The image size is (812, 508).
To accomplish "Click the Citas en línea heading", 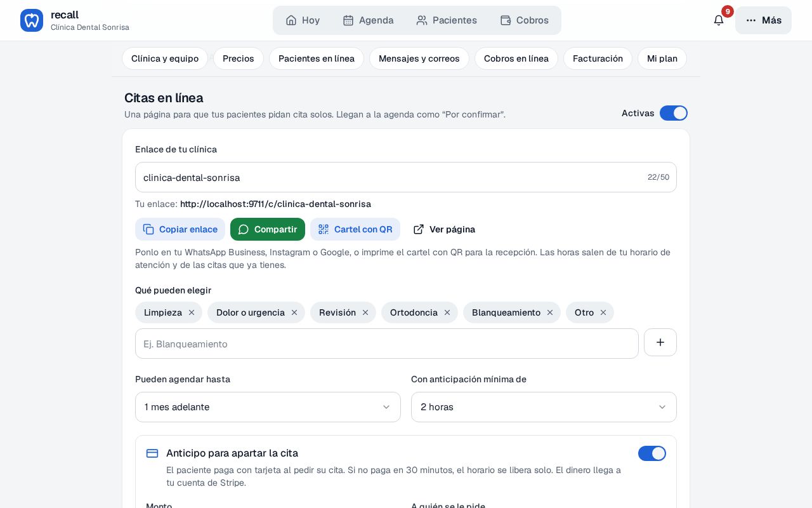I will (164, 98).
